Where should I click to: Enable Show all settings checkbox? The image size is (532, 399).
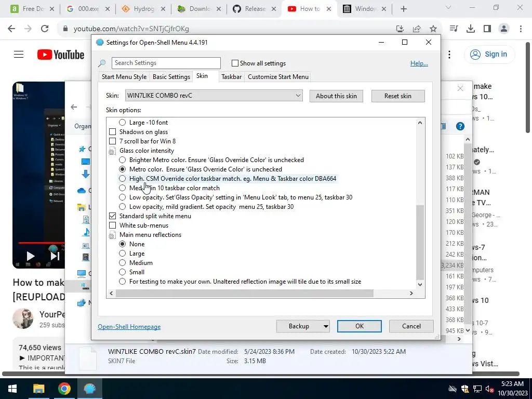pyautogui.click(x=235, y=63)
